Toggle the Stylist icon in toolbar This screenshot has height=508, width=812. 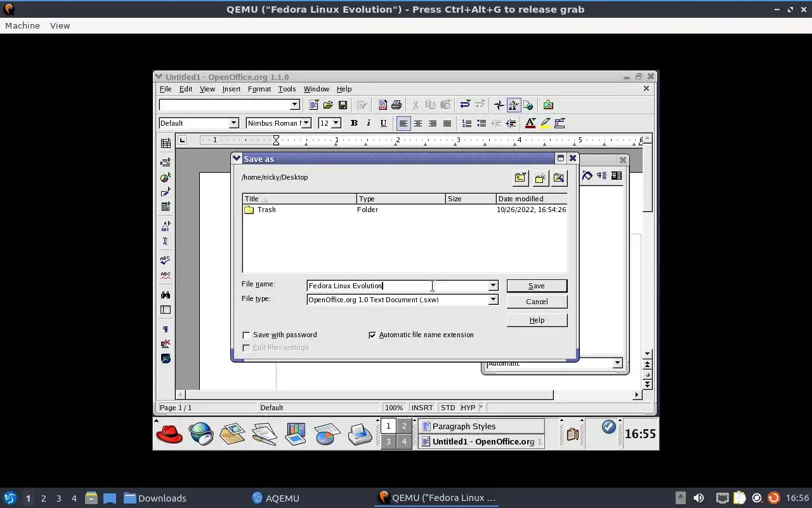514,105
